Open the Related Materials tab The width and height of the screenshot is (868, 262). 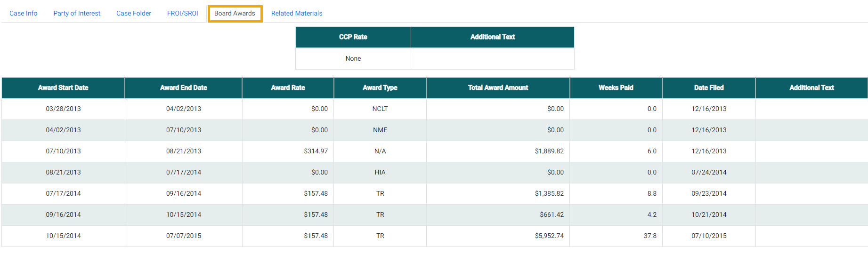point(297,13)
